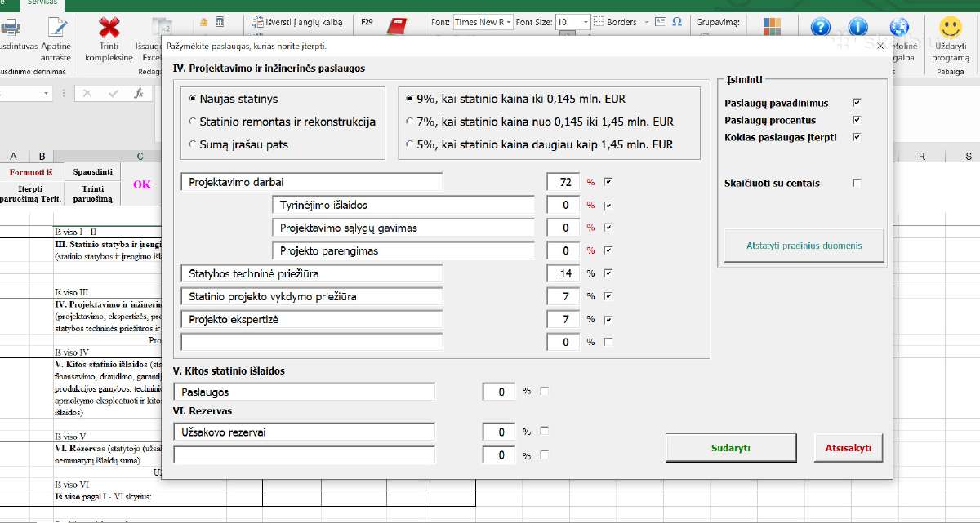This screenshot has height=523, width=980.
Task: Click the printer icon in the ribbon
Action: tap(11, 28)
